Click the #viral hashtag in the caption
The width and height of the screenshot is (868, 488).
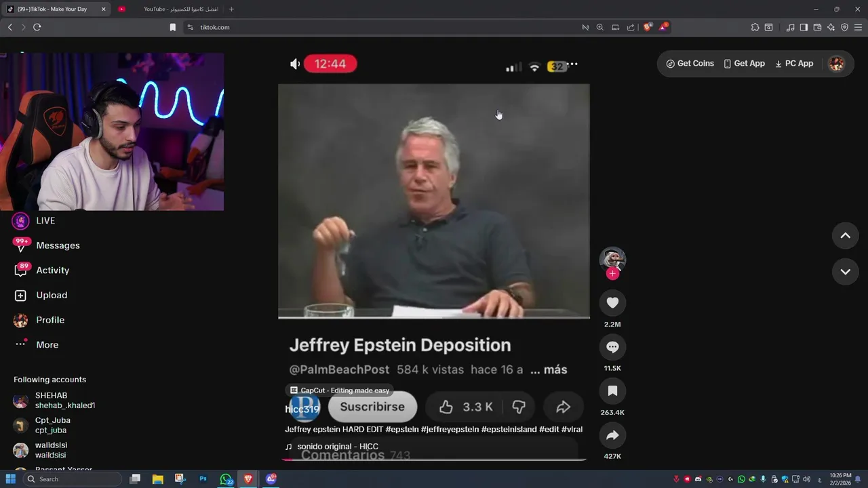click(x=572, y=430)
